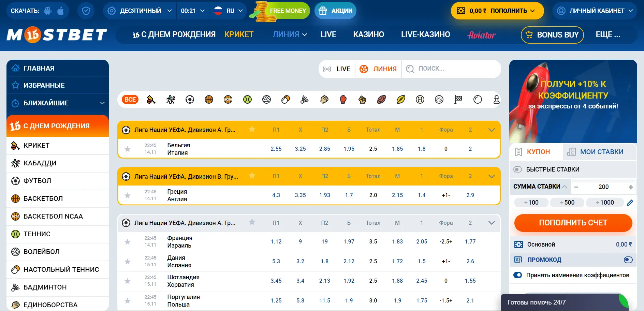The width and height of the screenshot is (644, 311).
Task: Open Еще... menu in main navigation
Action: click(x=608, y=34)
